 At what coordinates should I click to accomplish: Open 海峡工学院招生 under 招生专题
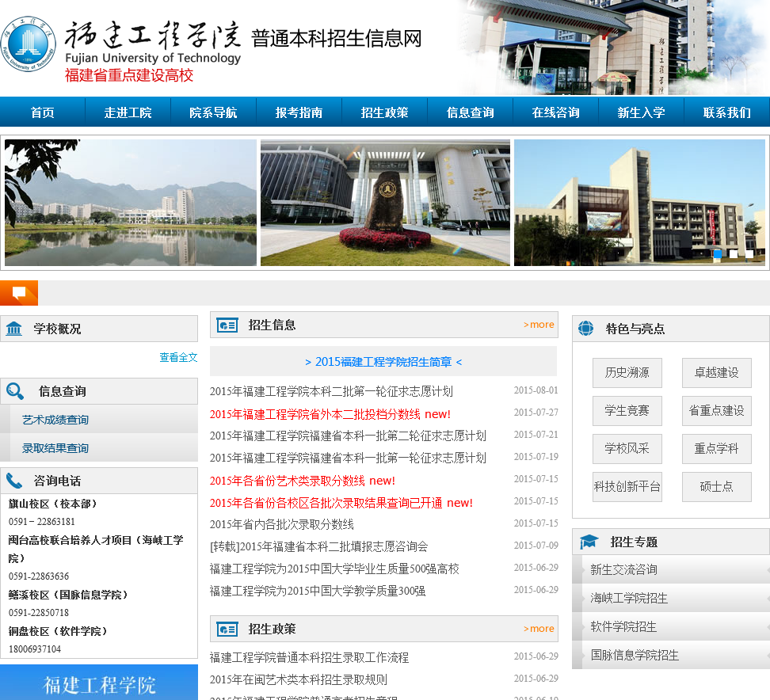629,598
